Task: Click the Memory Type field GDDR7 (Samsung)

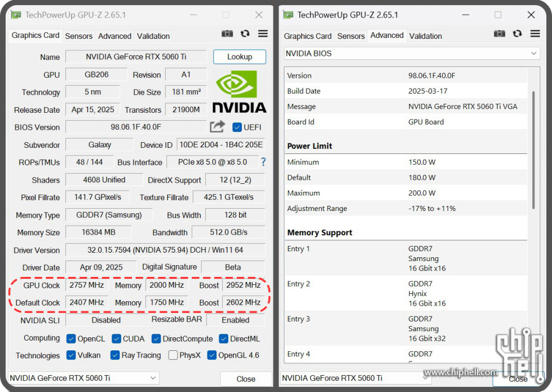Action: click(109, 215)
